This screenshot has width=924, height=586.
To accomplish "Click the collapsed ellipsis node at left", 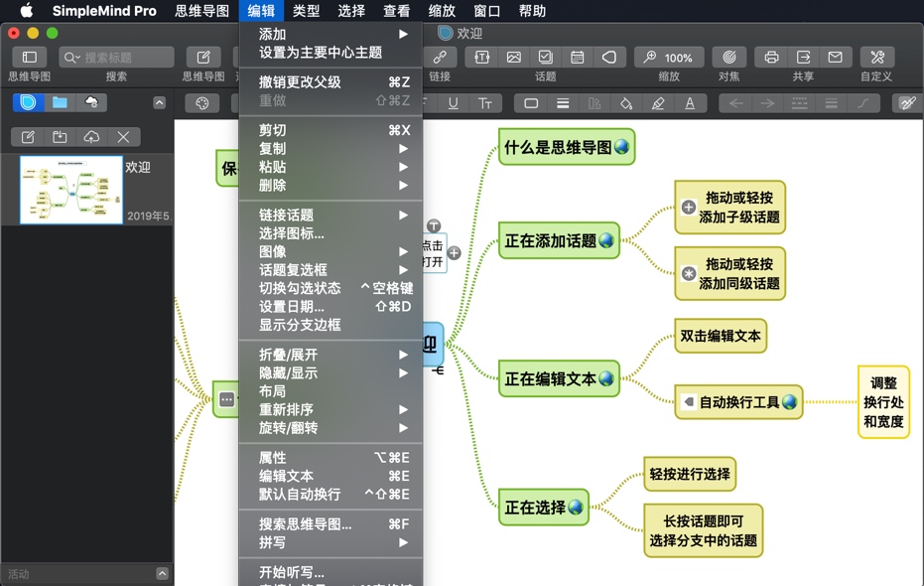I will (227, 399).
